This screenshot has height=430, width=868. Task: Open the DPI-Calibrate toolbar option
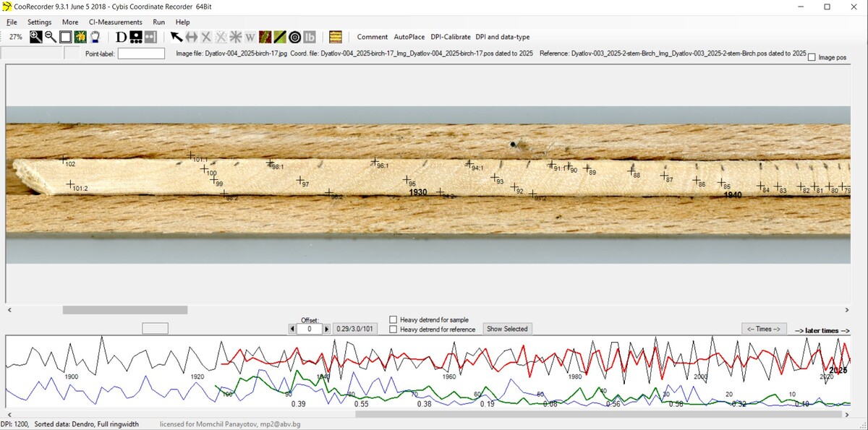(450, 37)
